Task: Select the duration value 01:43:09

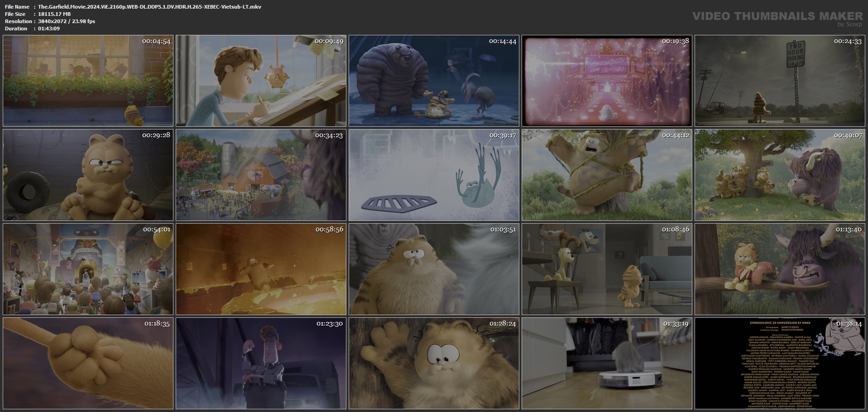Action: [x=49, y=29]
